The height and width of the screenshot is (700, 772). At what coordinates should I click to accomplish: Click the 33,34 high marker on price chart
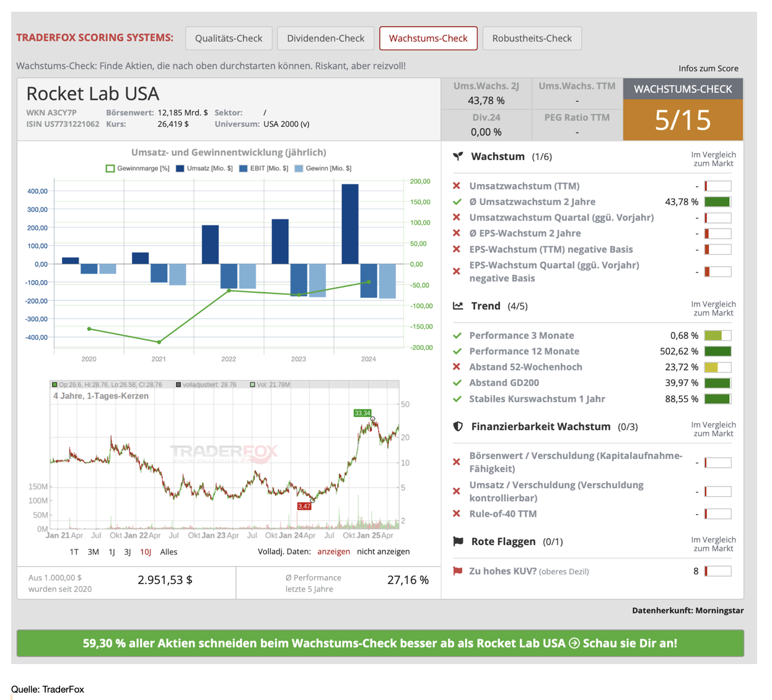pyautogui.click(x=362, y=413)
